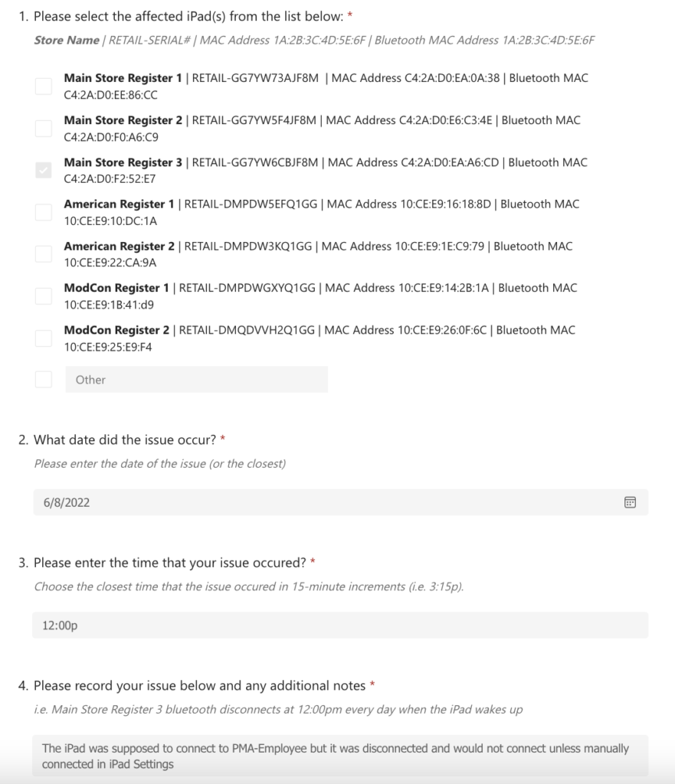Check the Main Store Register 1 checkbox

(x=44, y=87)
